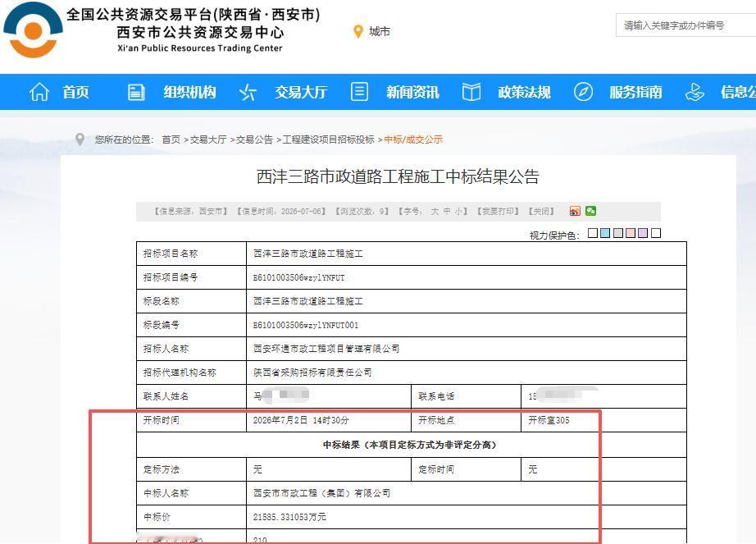Click 首页 in the breadcrumb
This screenshot has width=756, height=544.
coord(171,139)
